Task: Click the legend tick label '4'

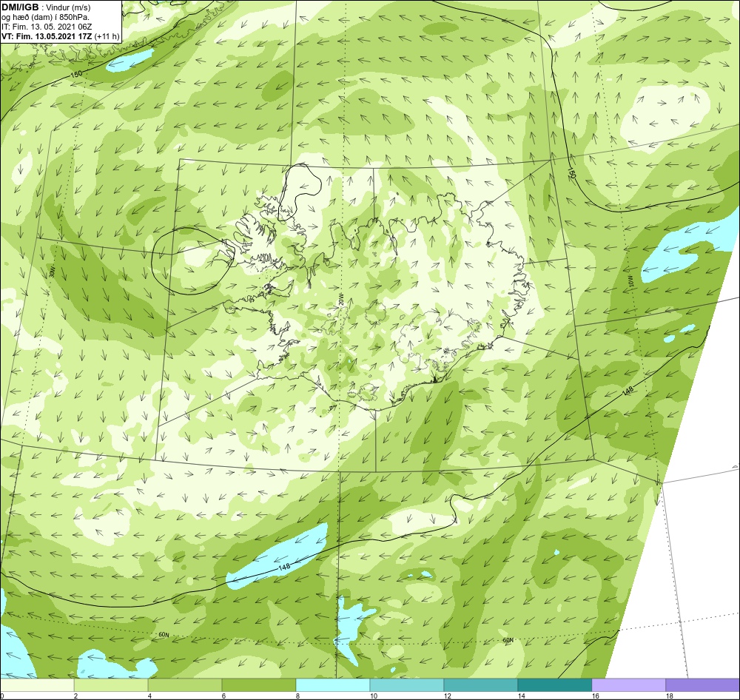Action: click(x=149, y=696)
